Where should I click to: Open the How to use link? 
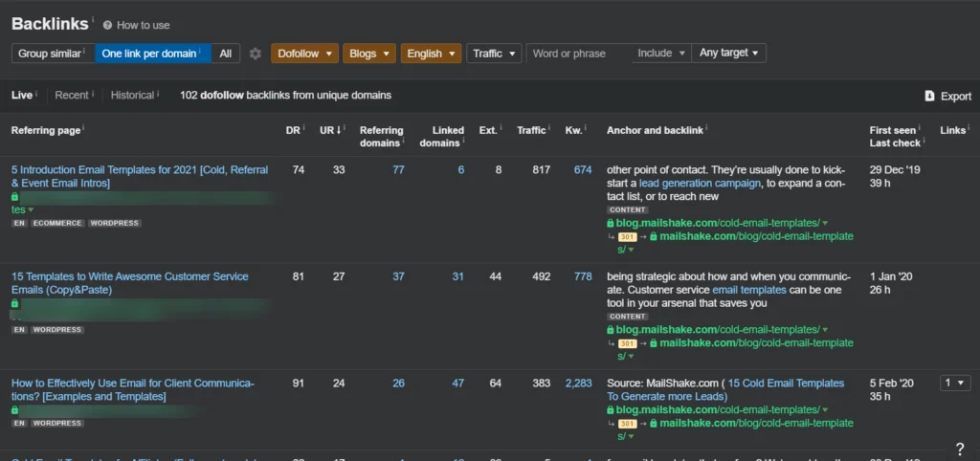[x=144, y=25]
